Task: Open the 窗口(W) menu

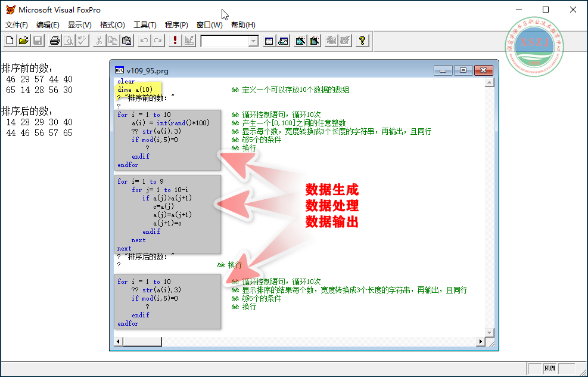Action: 209,25
